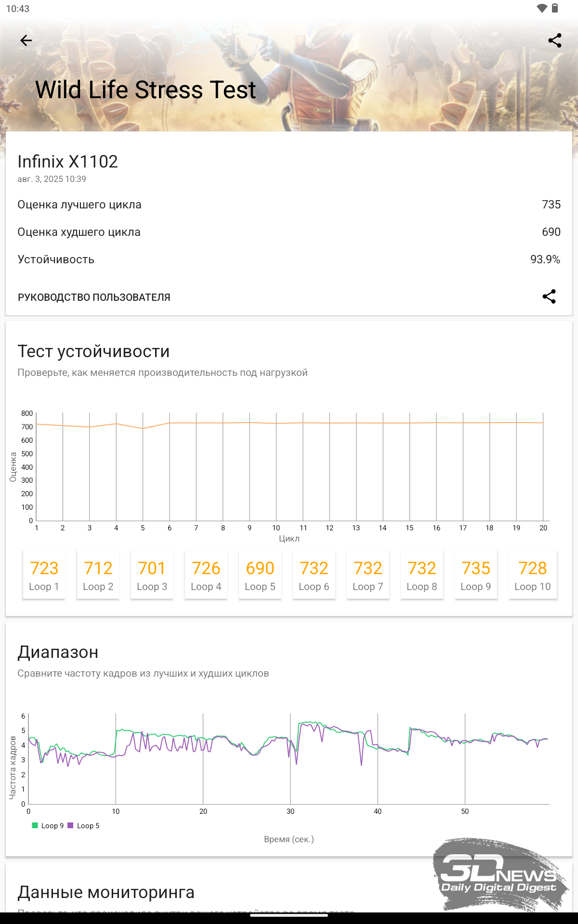Viewport: 578px width, 924px height.
Task: Tap Оценка худшего цикла label
Action: tap(79, 232)
